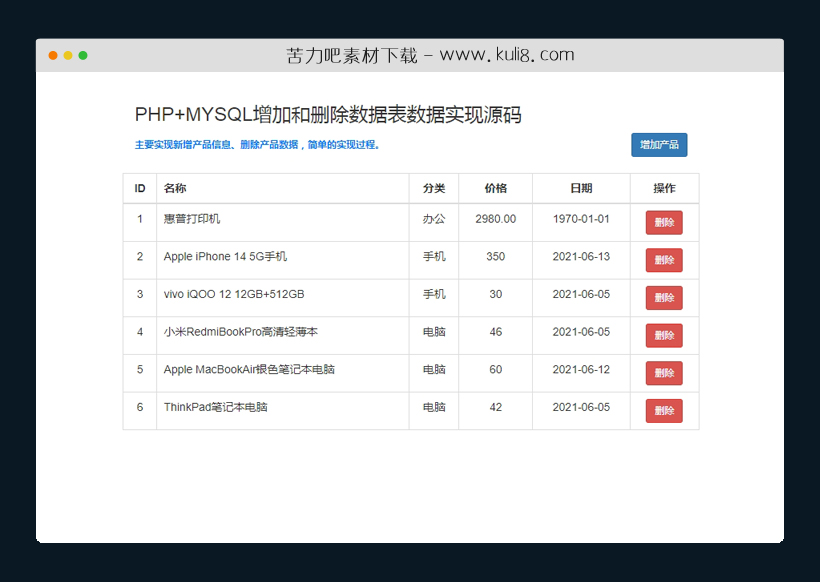Click the browser title bar text

pyautogui.click(x=430, y=54)
